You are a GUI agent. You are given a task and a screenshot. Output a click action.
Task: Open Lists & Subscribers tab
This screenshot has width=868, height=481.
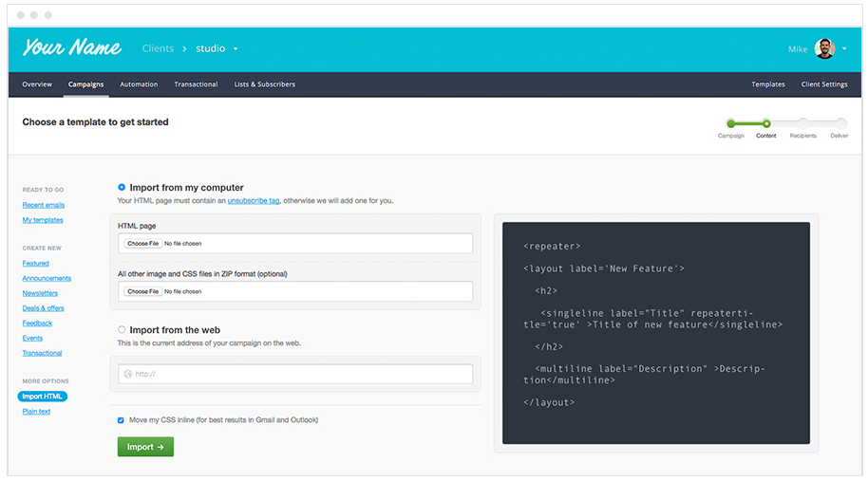pos(265,84)
